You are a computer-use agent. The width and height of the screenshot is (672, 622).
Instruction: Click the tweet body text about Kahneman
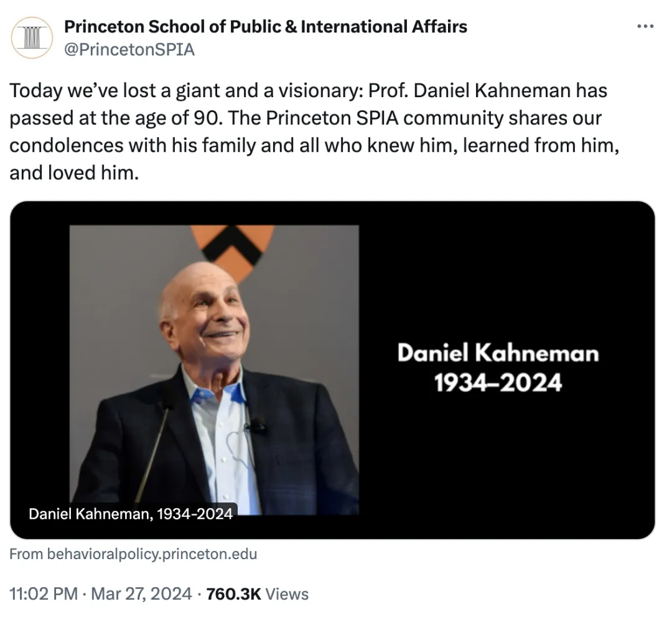click(x=308, y=131)
